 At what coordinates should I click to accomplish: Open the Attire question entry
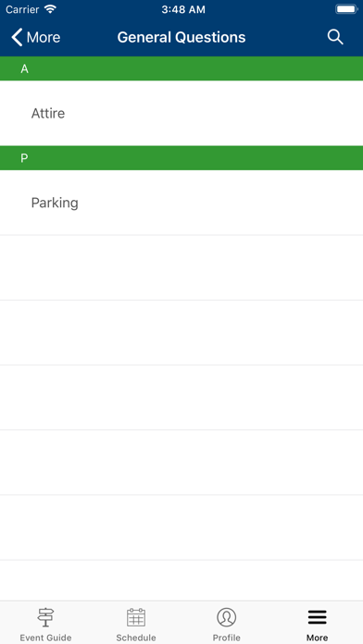click(x=181, y=113)
